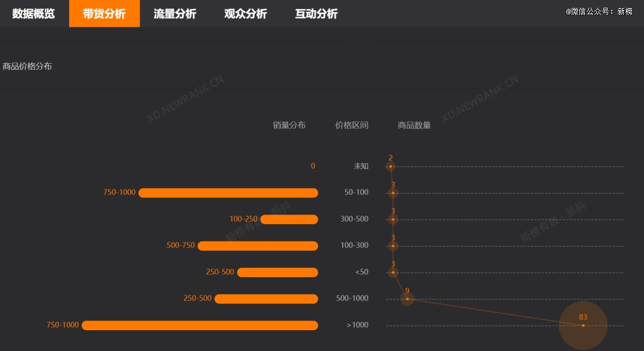The height and width of the screenshot is (351, 644).
Task: Click the sales bar for 50-100 range
Action: [228, 193]
